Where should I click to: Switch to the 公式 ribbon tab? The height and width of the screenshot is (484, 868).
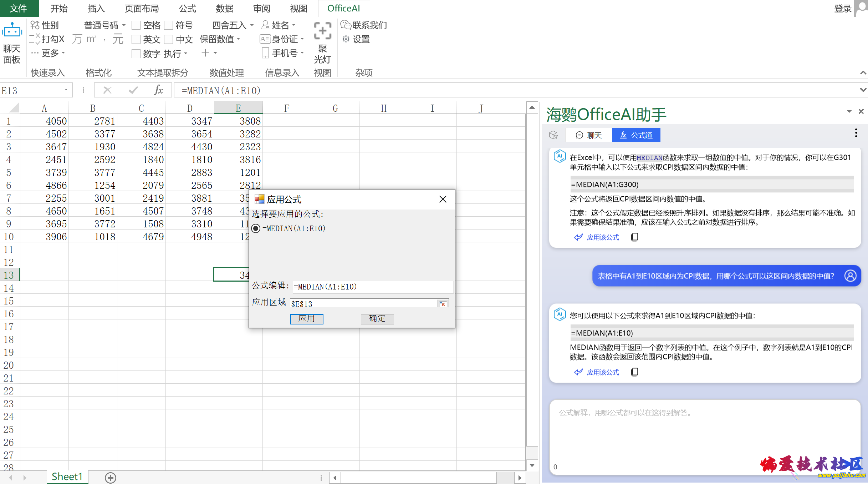click(188, 9)
